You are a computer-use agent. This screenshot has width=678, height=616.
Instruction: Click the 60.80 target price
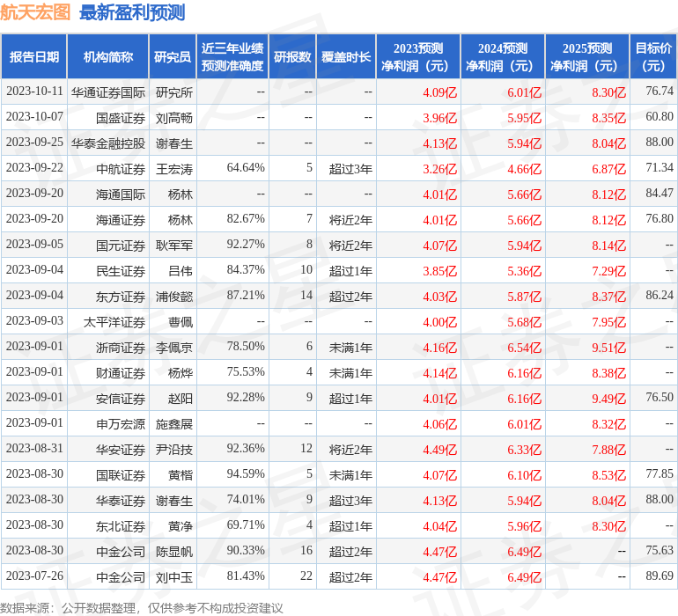tap(660, 116)
